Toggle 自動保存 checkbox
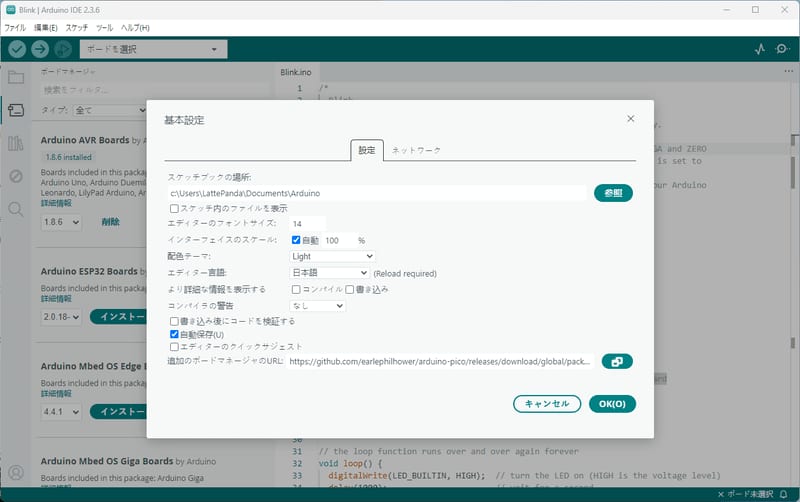Viewport: 800px width, 502px height. [x=175, y=334]
